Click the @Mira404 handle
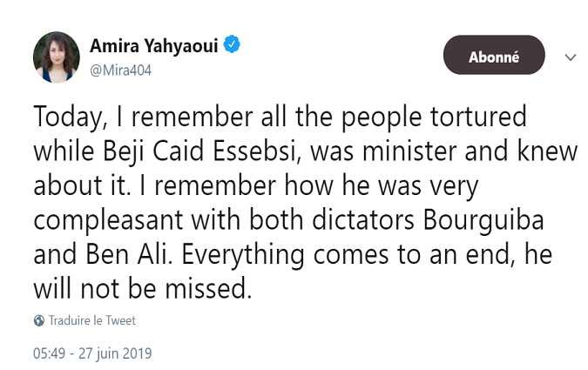The image size is (588, 370). [120, 71]
